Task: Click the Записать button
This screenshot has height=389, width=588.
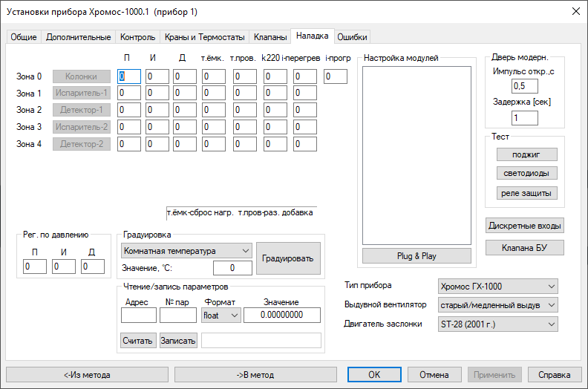Action: (x=178, y=341)
